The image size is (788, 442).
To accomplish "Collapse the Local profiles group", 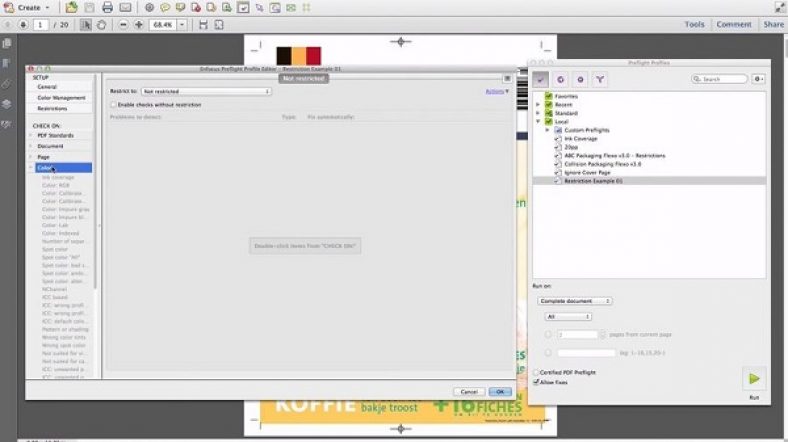I will pyautogui.click(x=538, y=122).
